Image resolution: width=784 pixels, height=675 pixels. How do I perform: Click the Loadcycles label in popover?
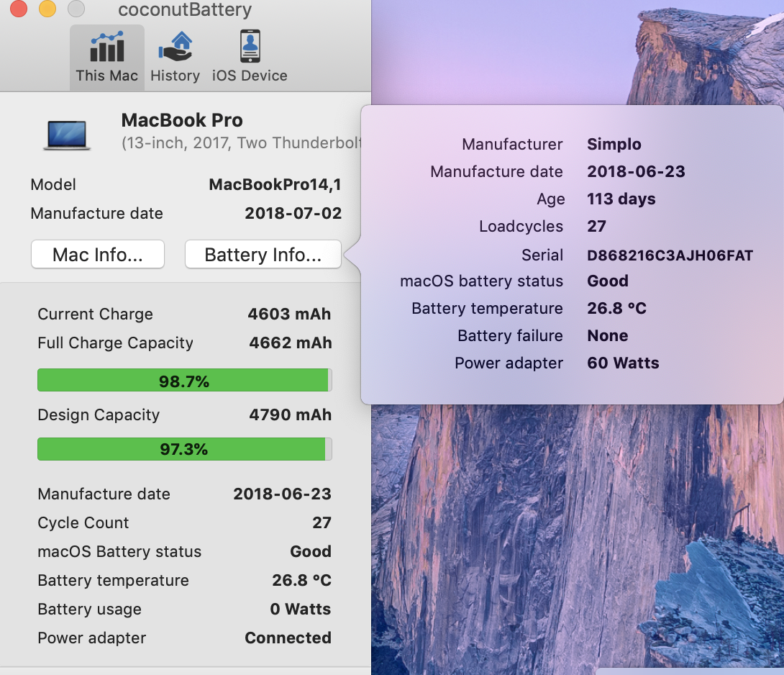(x=521, y=226)
